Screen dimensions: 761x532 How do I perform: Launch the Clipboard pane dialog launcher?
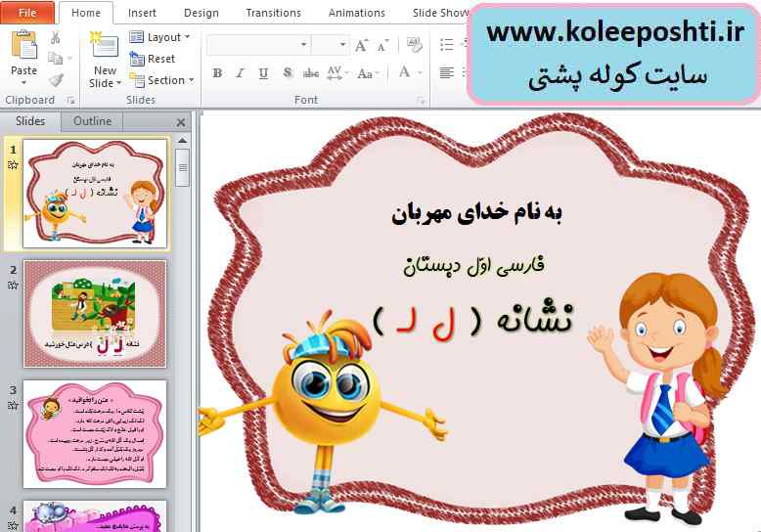point(70,100)
